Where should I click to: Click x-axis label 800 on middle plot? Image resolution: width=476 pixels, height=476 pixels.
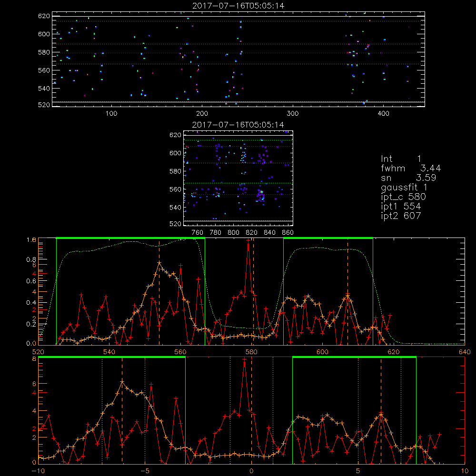(233, 233)
